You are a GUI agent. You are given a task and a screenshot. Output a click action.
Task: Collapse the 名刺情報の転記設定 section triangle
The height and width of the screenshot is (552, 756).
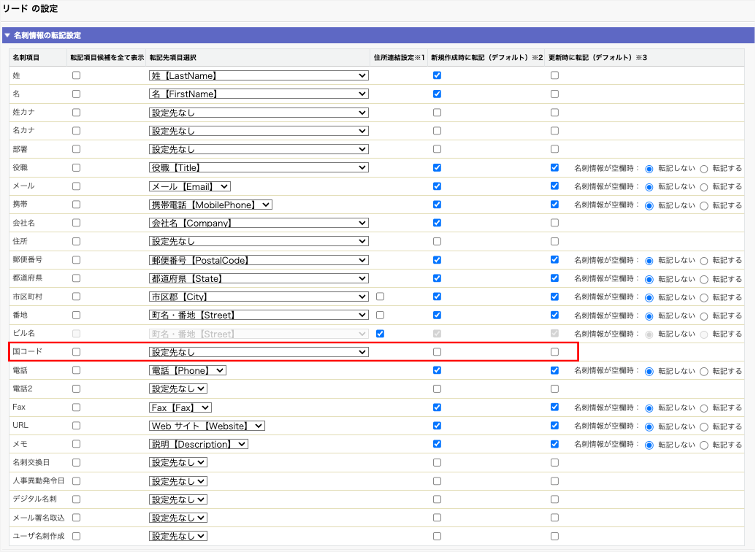click(x=7, y=35)
